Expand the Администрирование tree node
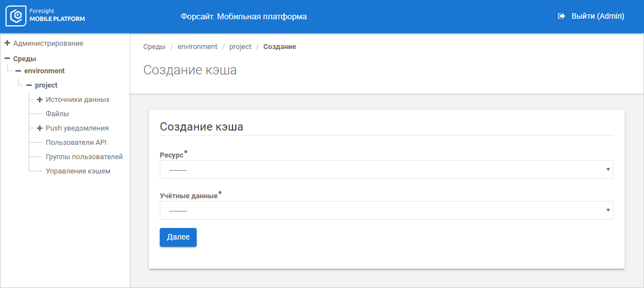The image size is (644, 288). pyautogui.click(x=7, y=43)
